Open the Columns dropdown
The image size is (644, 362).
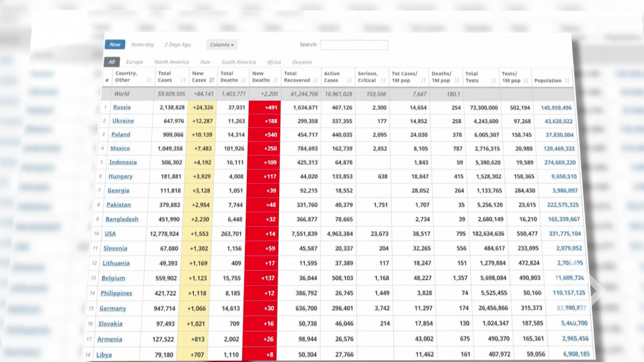(222, 45)
